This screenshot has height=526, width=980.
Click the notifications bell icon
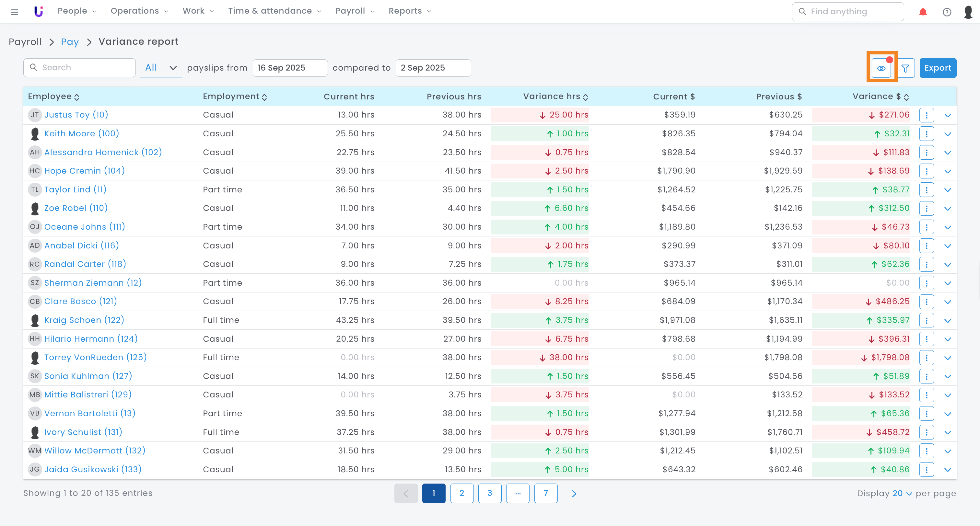point(923,12)
